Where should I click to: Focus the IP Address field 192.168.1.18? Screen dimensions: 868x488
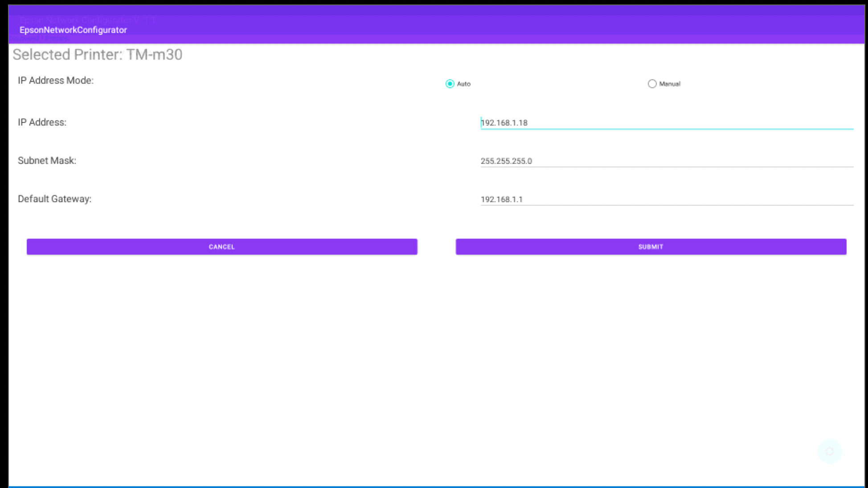[666, 122]
